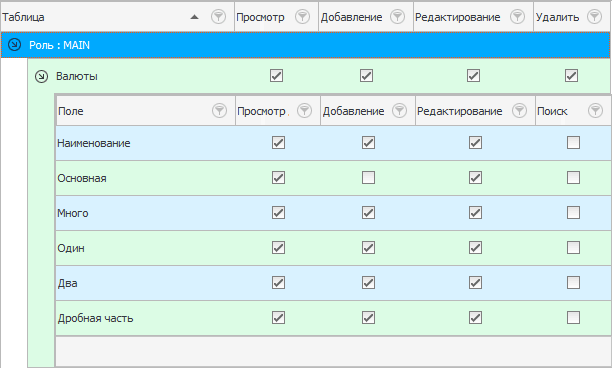Open filter for top Редактирование column

click(517, 17)
